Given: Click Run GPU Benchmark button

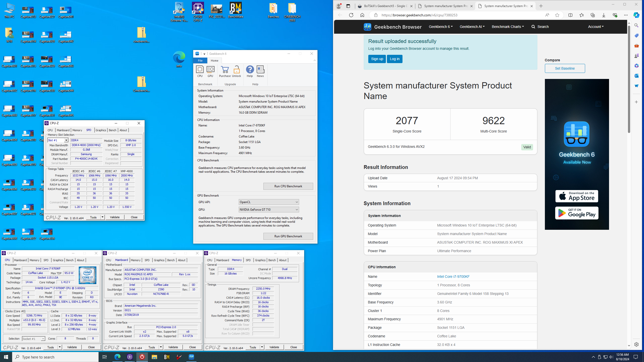Looking at the screenshot, I should click(x=288, y=236).
